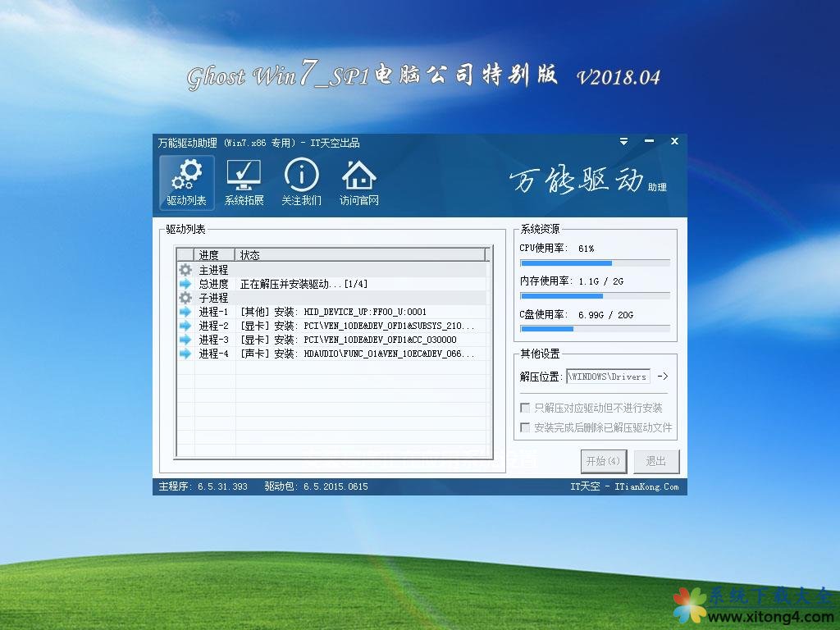The width and height of the screenshot is (840, 630).
Task: Click the 主进程 row label
Action: pos(213,269)
